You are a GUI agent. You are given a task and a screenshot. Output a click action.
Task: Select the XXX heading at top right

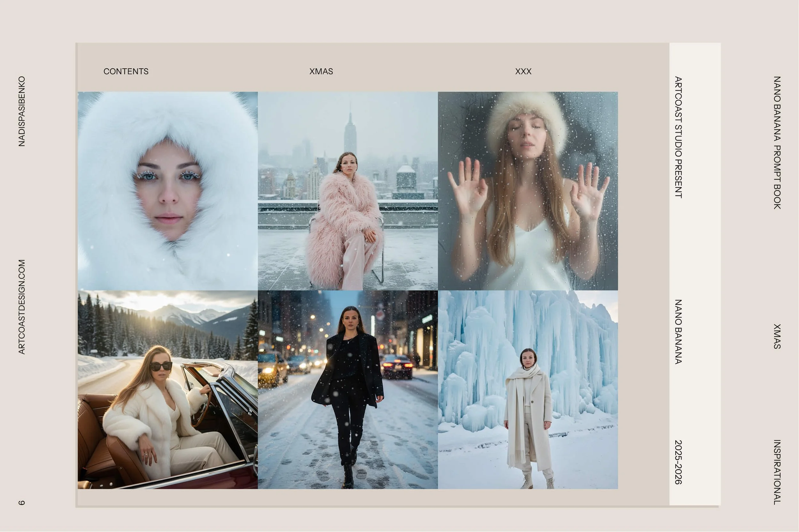[523, 71]
